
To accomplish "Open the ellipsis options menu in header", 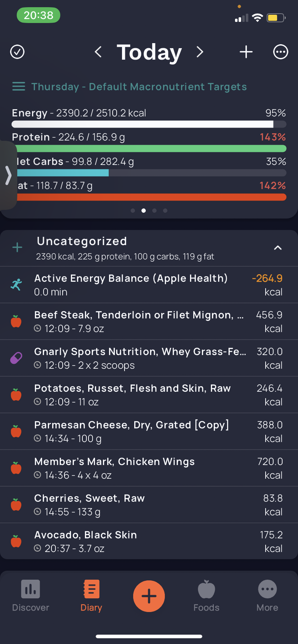I will 281,52.
